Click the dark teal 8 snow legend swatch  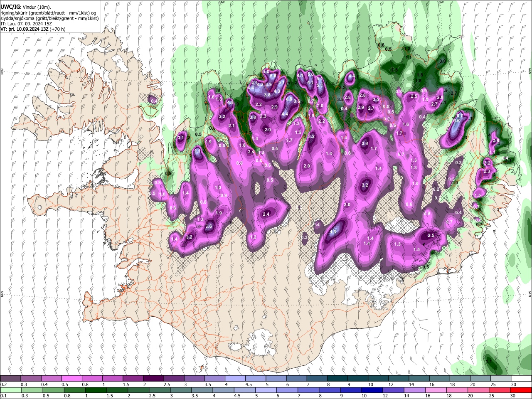pyautogui.click(x=337, y=379)
